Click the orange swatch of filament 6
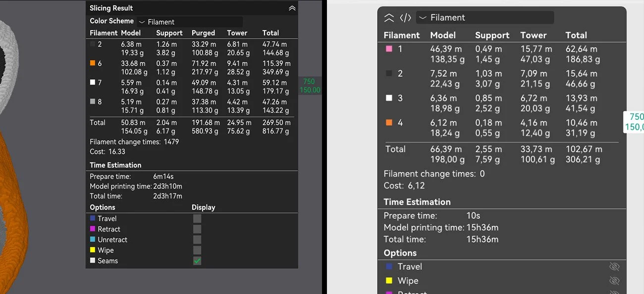 pos(93,63)
